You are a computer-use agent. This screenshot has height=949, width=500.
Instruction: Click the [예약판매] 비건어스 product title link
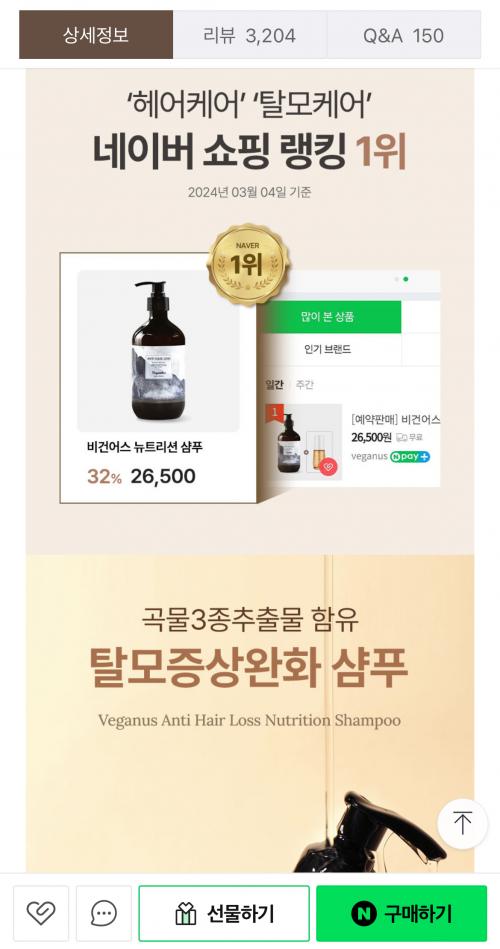click(x=395, y=419)
